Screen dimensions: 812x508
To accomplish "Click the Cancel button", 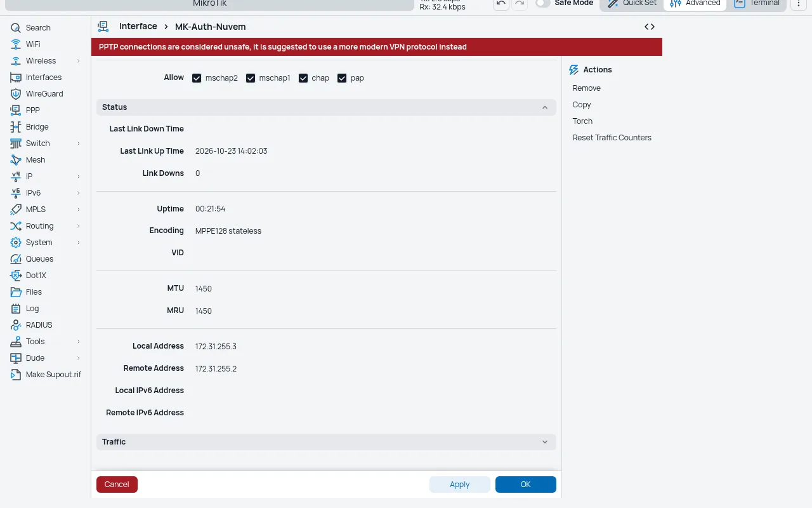I will pos(117,485).
